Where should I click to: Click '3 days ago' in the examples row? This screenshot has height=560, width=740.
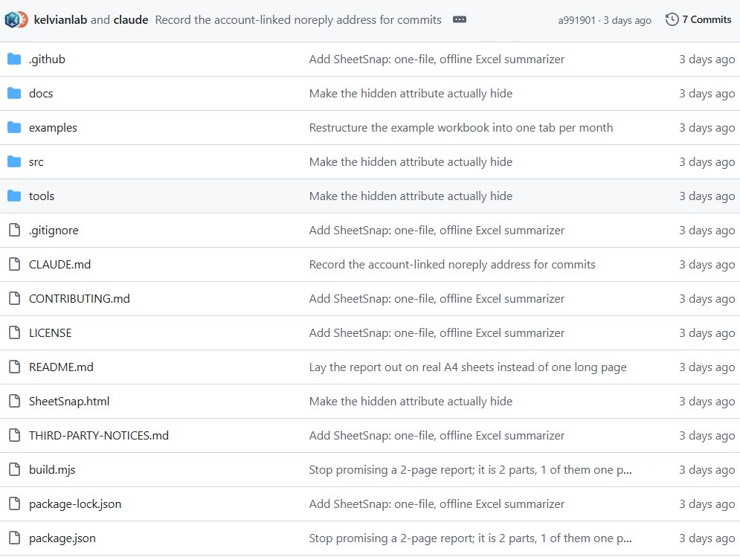[x=707, y=127]
